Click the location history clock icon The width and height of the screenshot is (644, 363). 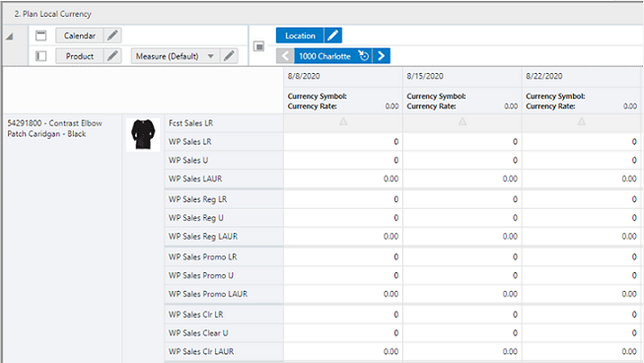364,55
